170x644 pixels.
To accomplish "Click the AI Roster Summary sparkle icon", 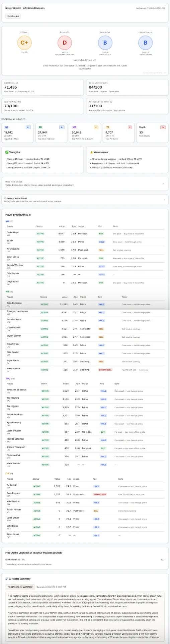I will coord(7,579).
